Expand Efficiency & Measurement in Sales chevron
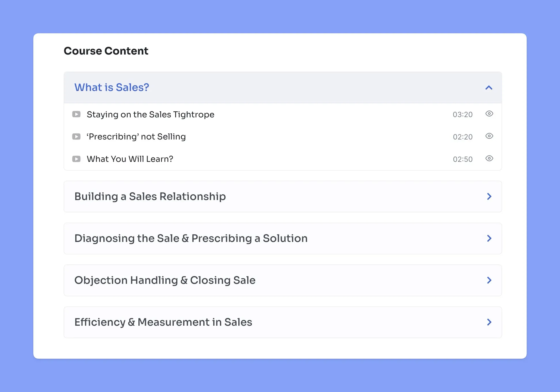This screenshot has height=392, width=560. point(489,322)
